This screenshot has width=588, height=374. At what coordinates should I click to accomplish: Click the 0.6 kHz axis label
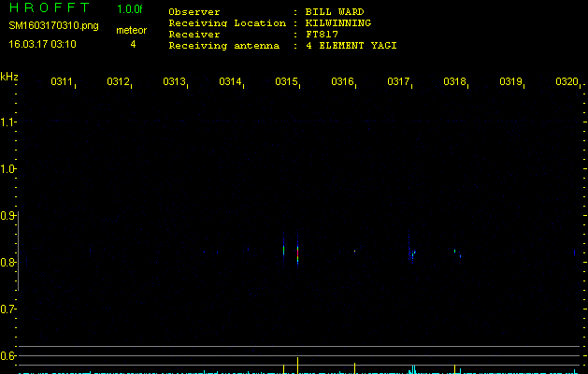(x=7, y=355)
